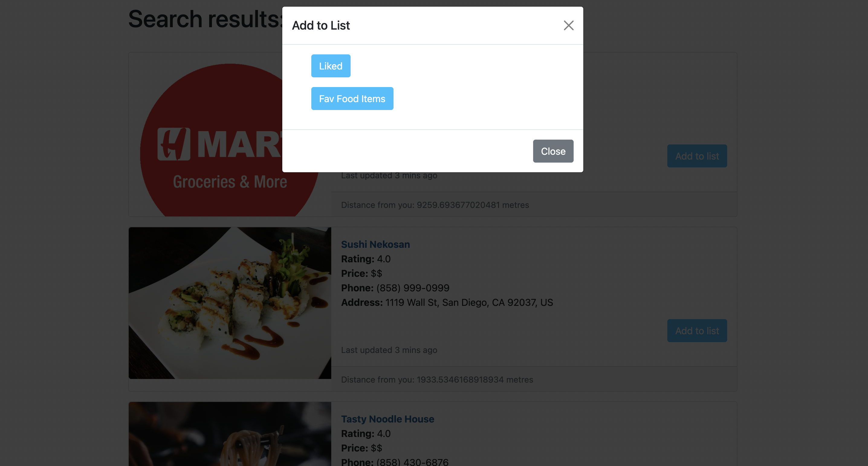Add H Mart to a list
This screenshot has height=466, width=868.
click(697, 156)
